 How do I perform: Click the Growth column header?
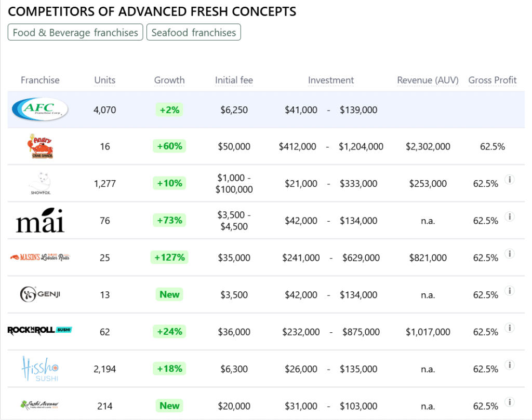tap(169, 80)
